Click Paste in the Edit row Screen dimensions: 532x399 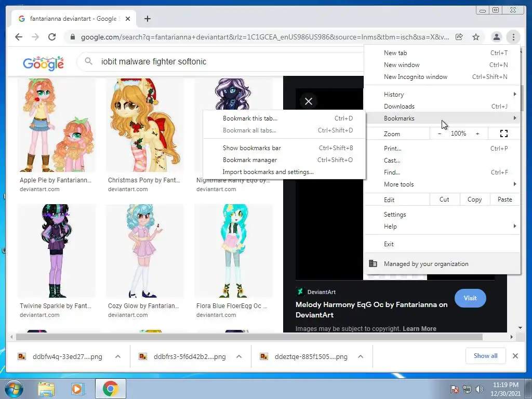click(x=505, y=199)
